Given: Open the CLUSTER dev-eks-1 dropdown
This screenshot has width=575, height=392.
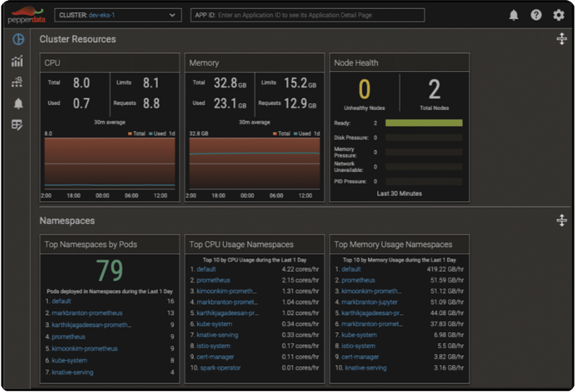Looking at the screenshot, I should pyautogui.click(x=118, y=15).
